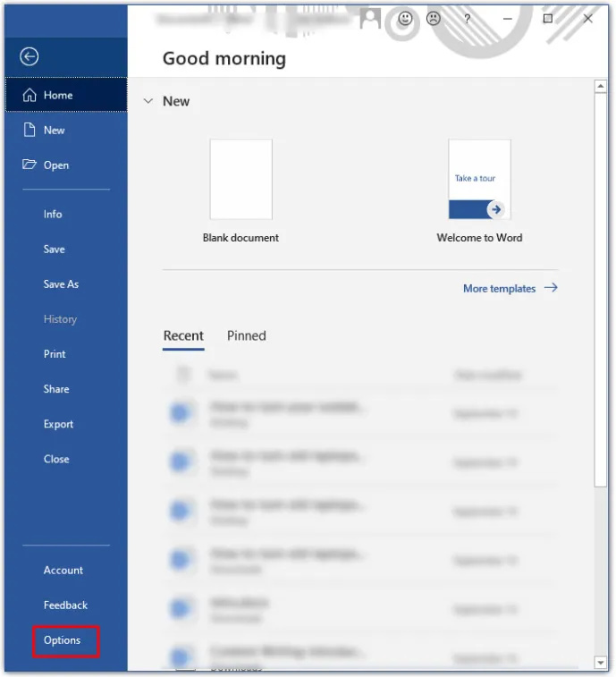Create a Blank document from thumbnail

tap(240, 179)
